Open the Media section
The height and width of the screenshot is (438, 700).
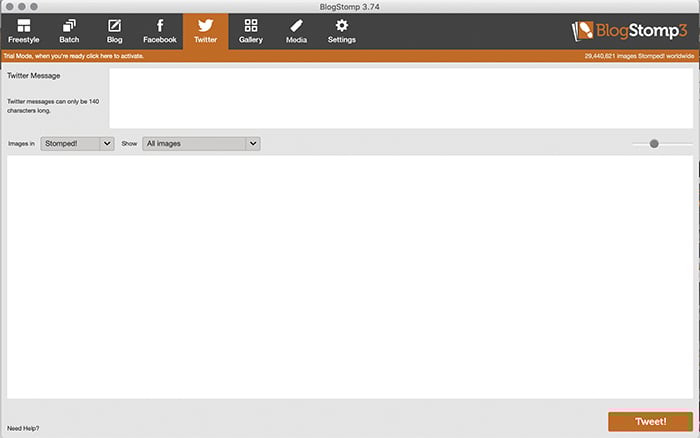pyautogui.click(x=296, y=31)
